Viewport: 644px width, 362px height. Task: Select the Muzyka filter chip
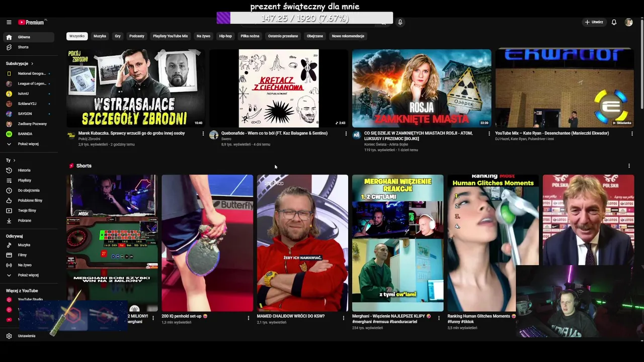[x=100, y=36]
